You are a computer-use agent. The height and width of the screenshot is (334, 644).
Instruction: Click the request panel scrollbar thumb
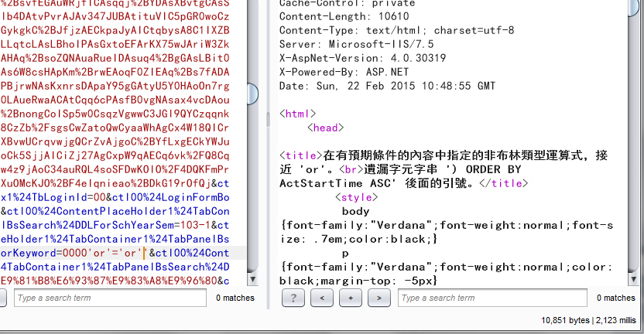point(253,93)
